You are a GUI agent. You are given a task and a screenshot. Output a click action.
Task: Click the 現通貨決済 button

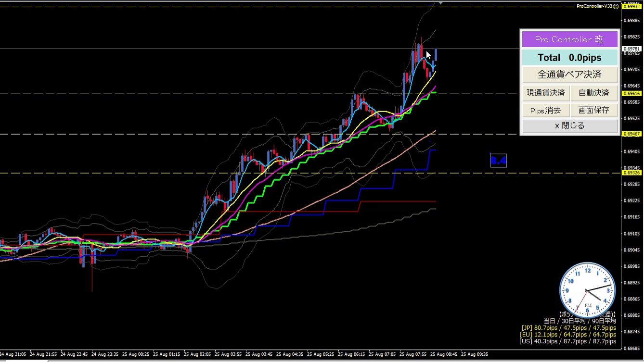(545, 93)
